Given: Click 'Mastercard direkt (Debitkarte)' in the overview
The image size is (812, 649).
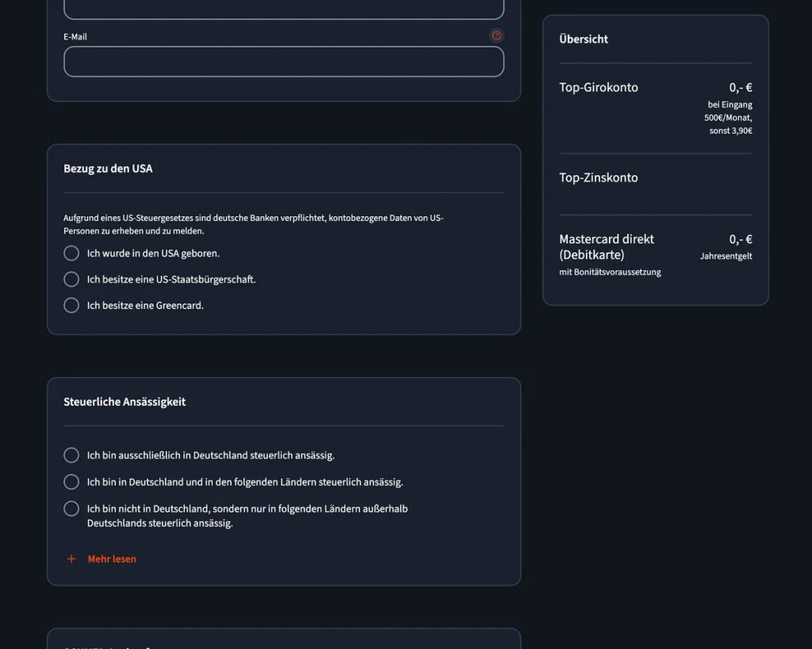Looking at the screenshot, I should 607,247.
